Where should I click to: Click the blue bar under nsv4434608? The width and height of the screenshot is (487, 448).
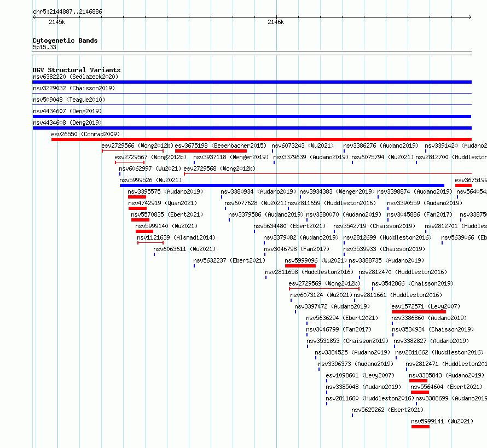[x=252, y=128]
